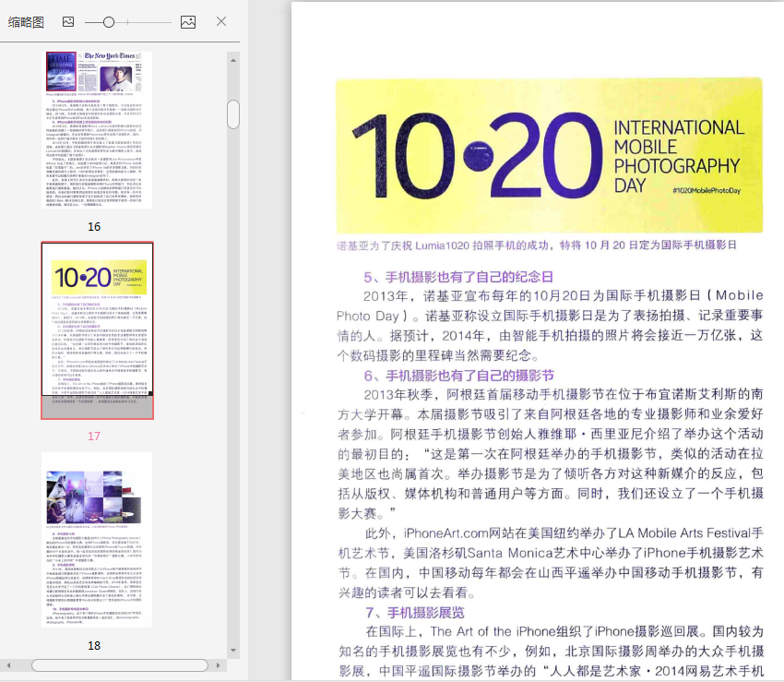This screenshot has height=682, width=784.
Task: Open the page 16 thumbnail
Action: (97, 129)
